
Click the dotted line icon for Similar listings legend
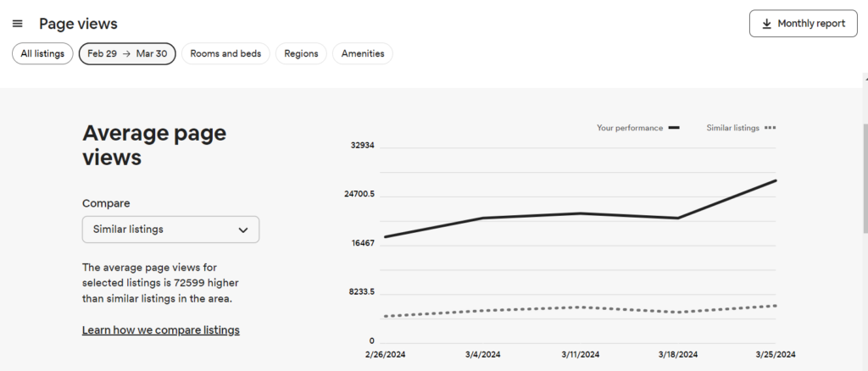(x=770, y=128)
